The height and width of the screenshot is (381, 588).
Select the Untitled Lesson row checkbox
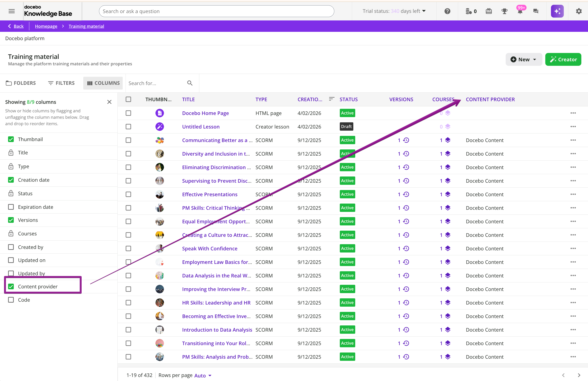coord(128,127)
